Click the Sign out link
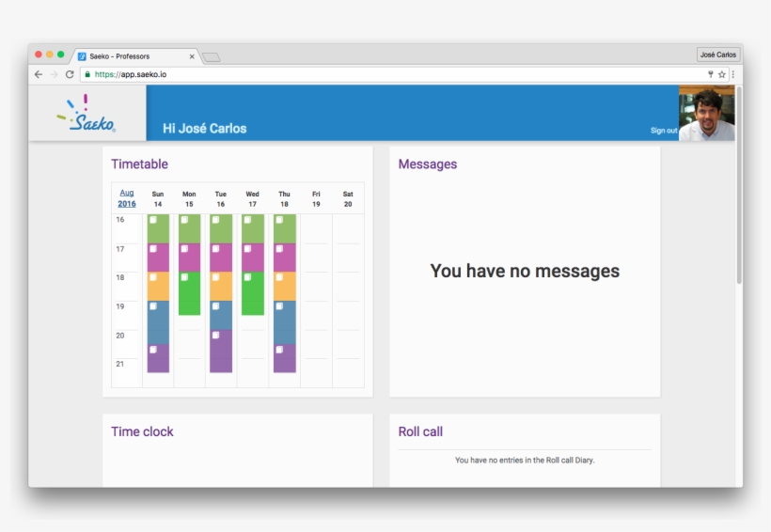The width and height of the screenshot is (771, 532). (x=664, y=131)
